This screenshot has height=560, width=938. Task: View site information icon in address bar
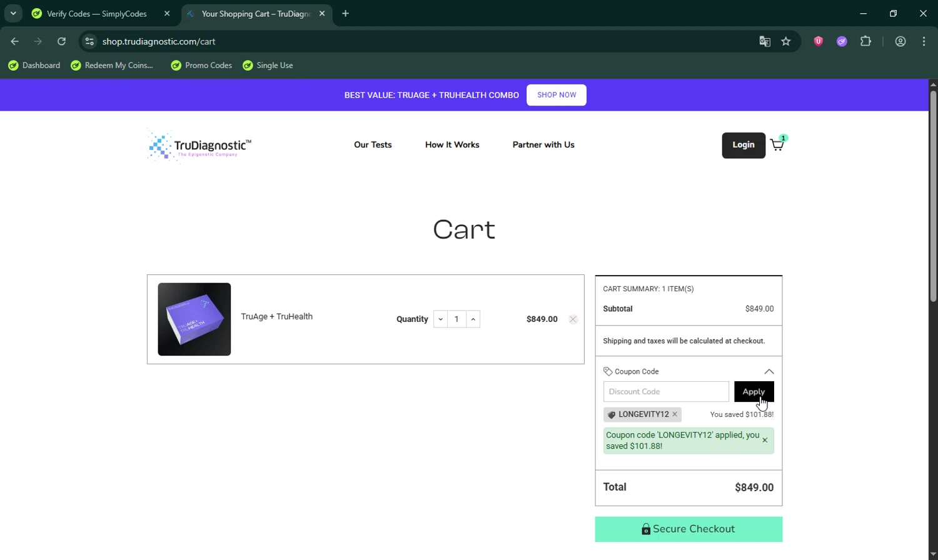click(x=89, y=41)
